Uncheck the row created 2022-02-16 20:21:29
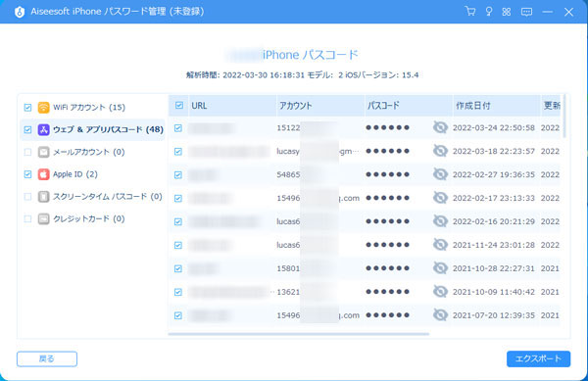588x381 pixels. tap(178, 221)
